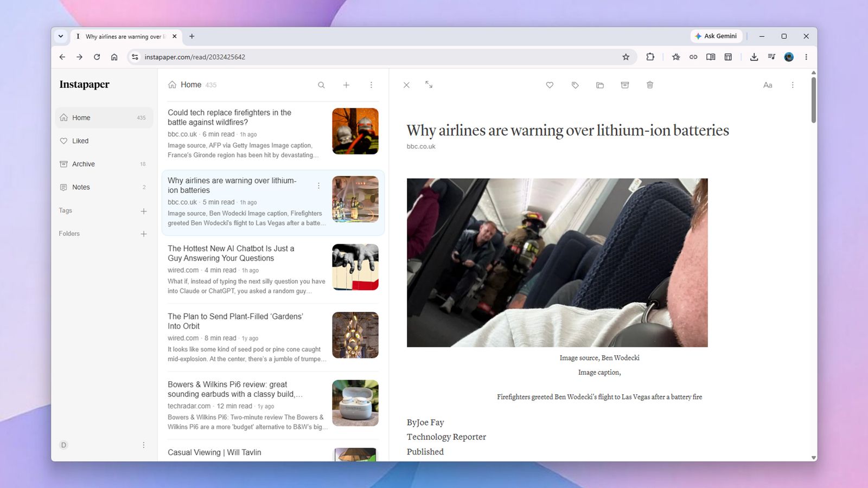Open tab search dropdown arrow
Viewport: 868px width, 488px height.
click(61, 36)
